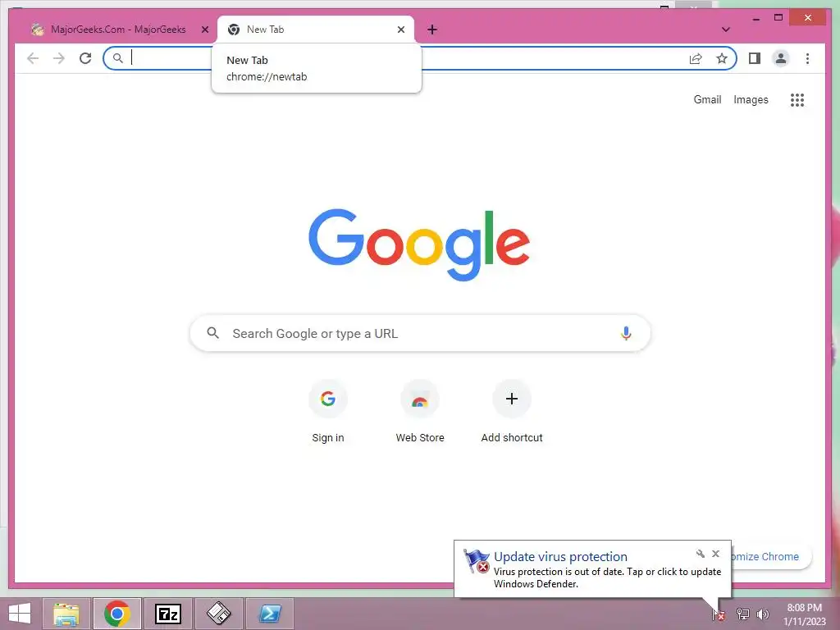Open the network tray icon
The width and height of the screenshot is (840, 630).
(742, 614)
